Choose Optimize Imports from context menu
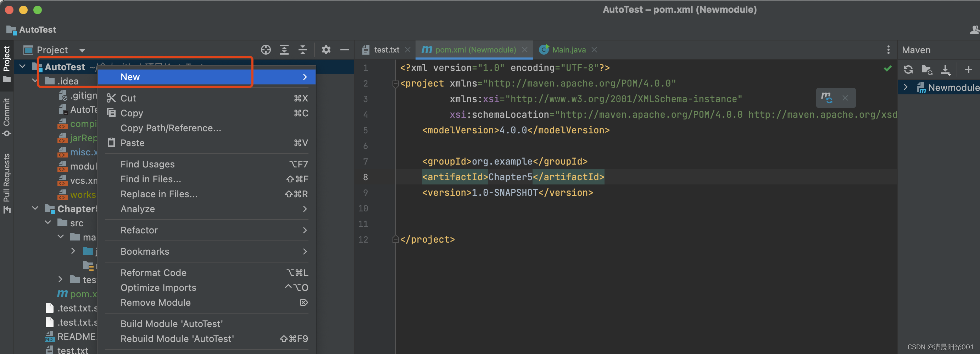Image resolution: width=980 pixels, height=354 pixels. (x=207, y=287)
